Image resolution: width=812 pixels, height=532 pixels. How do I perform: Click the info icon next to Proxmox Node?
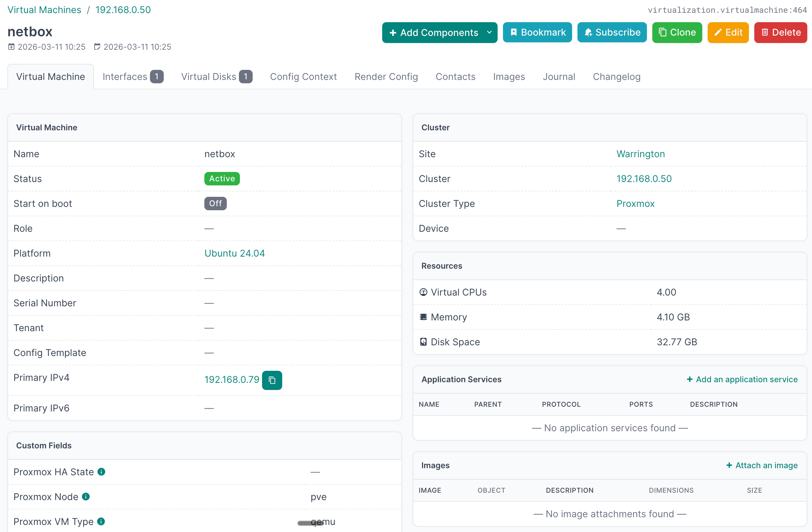click(x=86, y=497)
